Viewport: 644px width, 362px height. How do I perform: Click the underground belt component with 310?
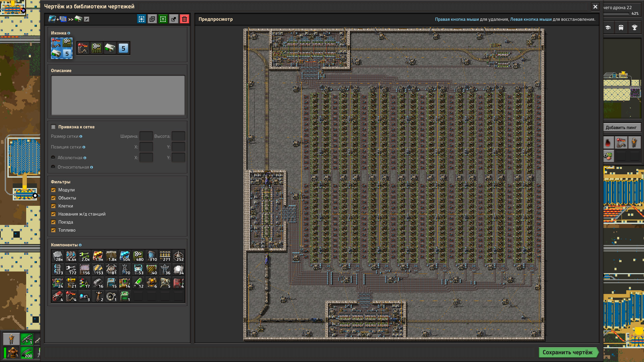[x=152, y=256]
